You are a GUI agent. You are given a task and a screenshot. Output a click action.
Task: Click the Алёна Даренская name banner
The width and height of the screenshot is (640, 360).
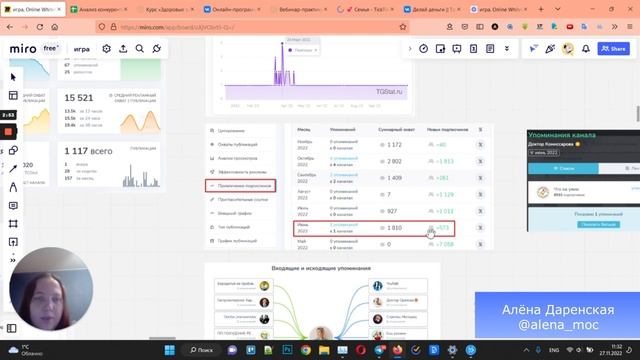click(558, 316)
